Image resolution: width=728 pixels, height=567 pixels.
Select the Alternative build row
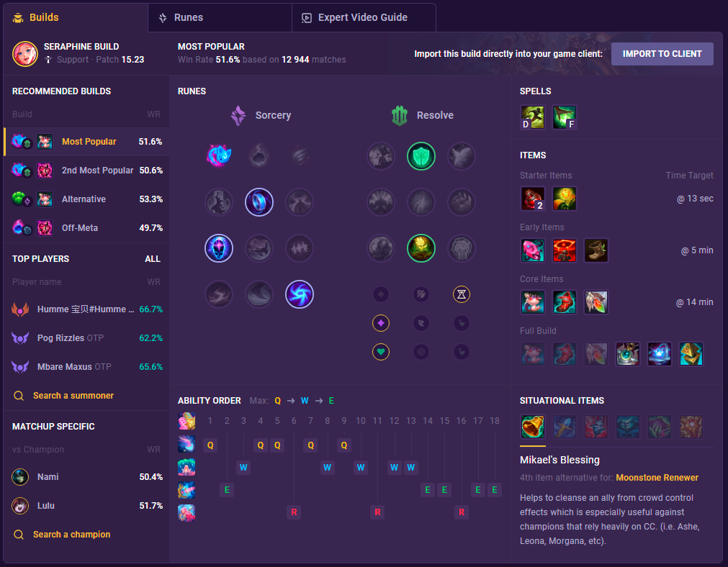(86, 199)
